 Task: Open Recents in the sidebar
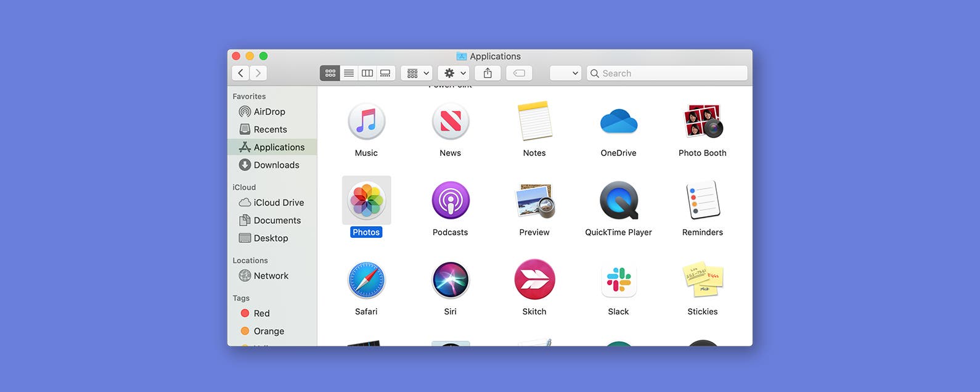coord(272,129)
